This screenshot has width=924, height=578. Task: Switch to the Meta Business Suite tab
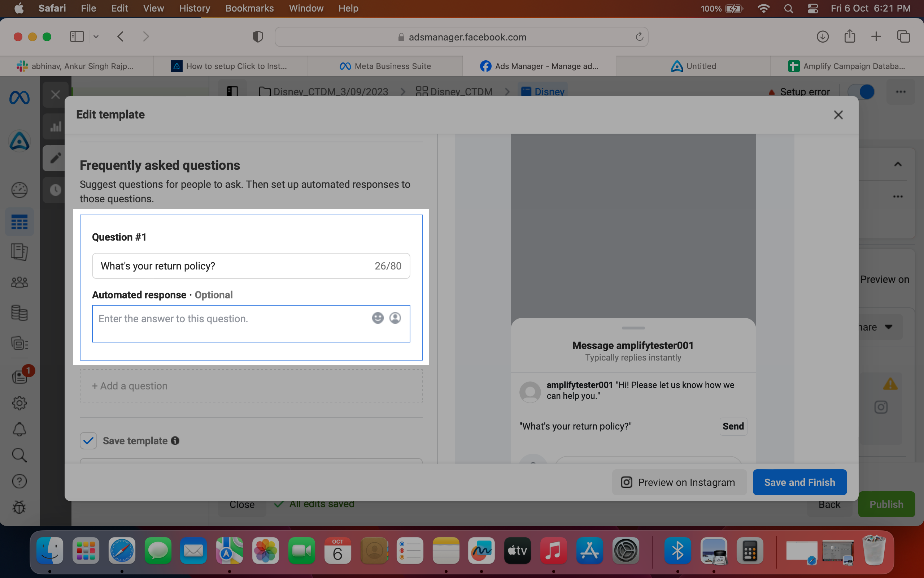[385, 66]
